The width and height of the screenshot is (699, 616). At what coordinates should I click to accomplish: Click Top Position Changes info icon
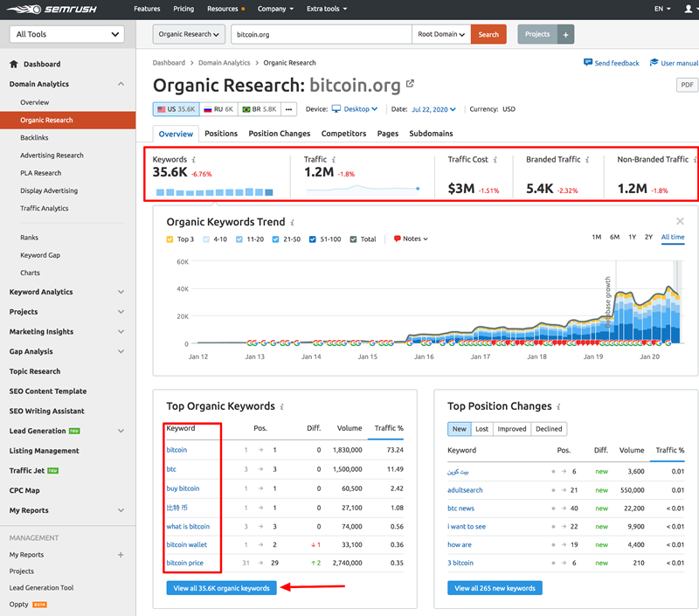tap(558, 406)
